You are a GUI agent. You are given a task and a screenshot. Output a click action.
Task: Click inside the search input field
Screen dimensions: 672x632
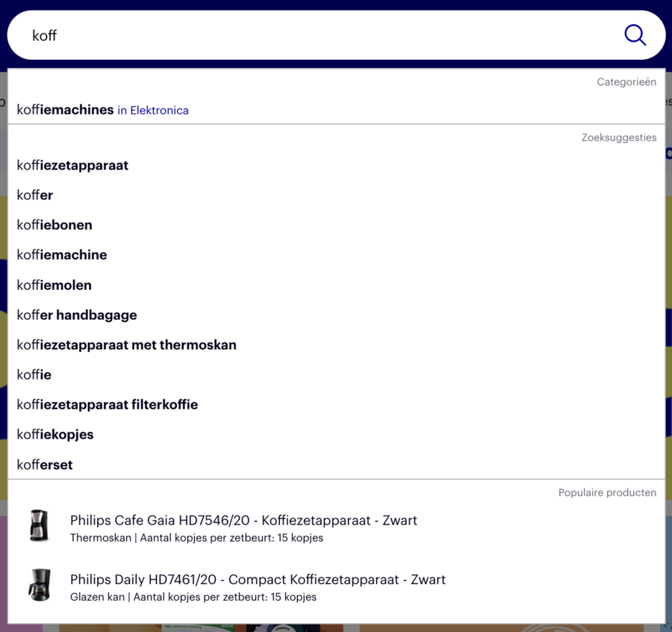[299, 34]
